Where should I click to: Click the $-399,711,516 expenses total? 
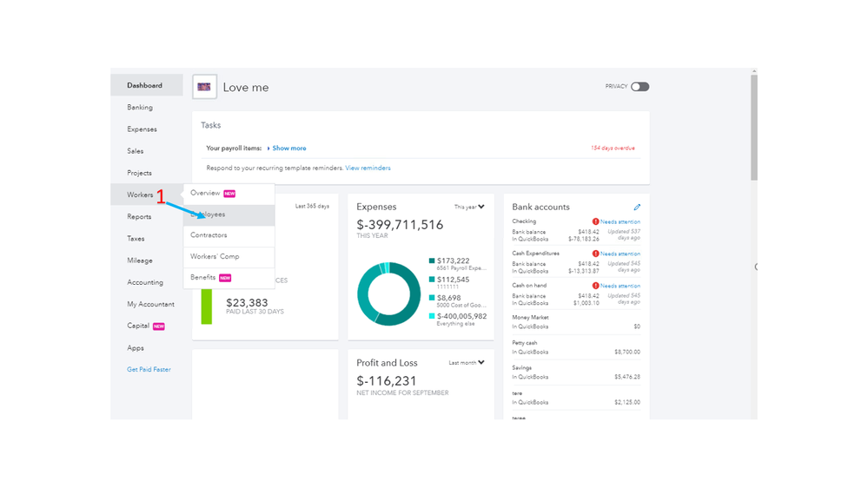point(400,225)
